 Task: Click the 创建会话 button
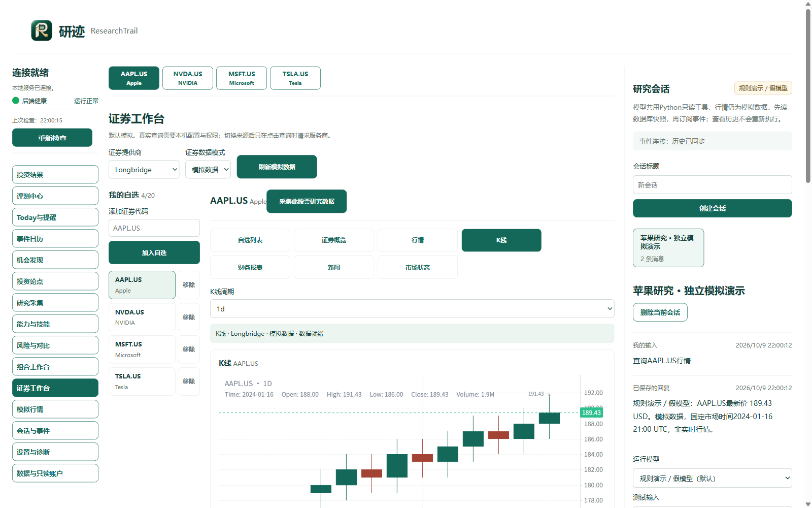[712, 208]
